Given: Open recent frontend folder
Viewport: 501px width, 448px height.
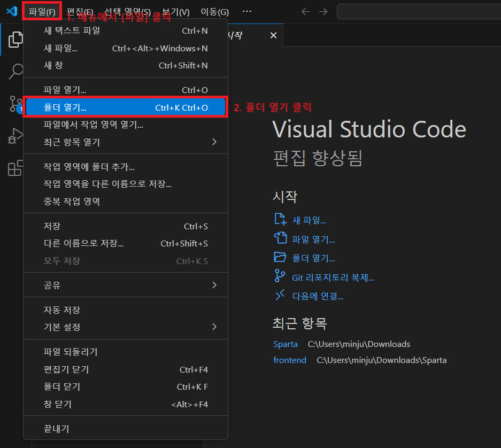Looking at the screenshot, I should [289, 360].
